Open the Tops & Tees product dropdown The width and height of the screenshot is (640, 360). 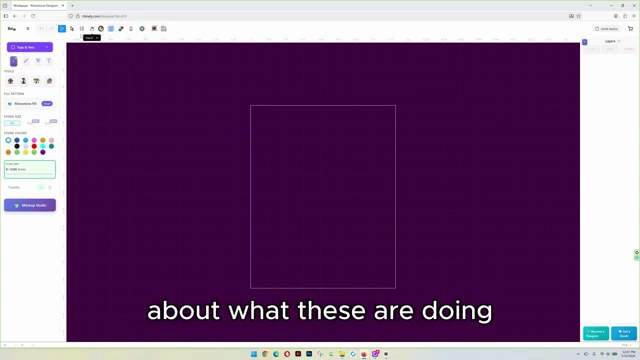(x=30, y=47)
